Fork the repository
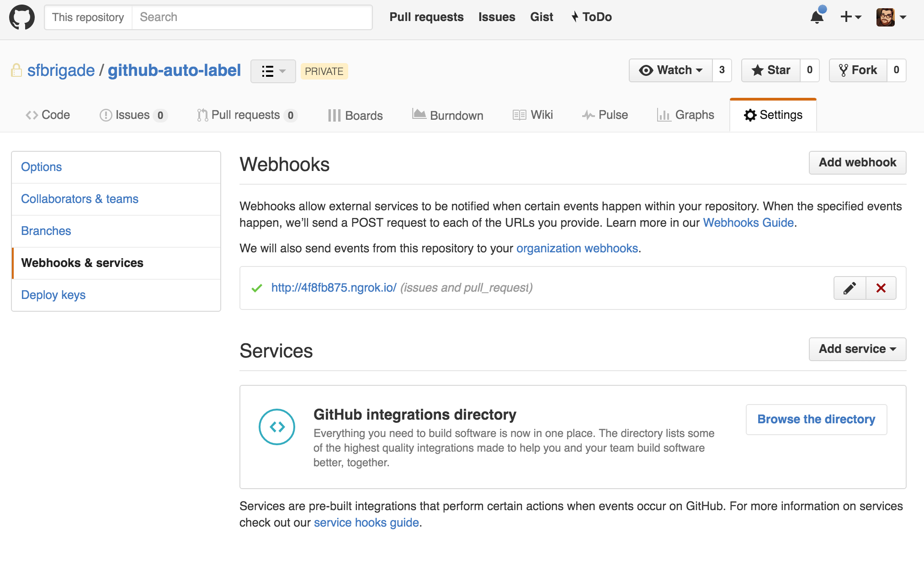The image size is (924, 586). point(858,70)
